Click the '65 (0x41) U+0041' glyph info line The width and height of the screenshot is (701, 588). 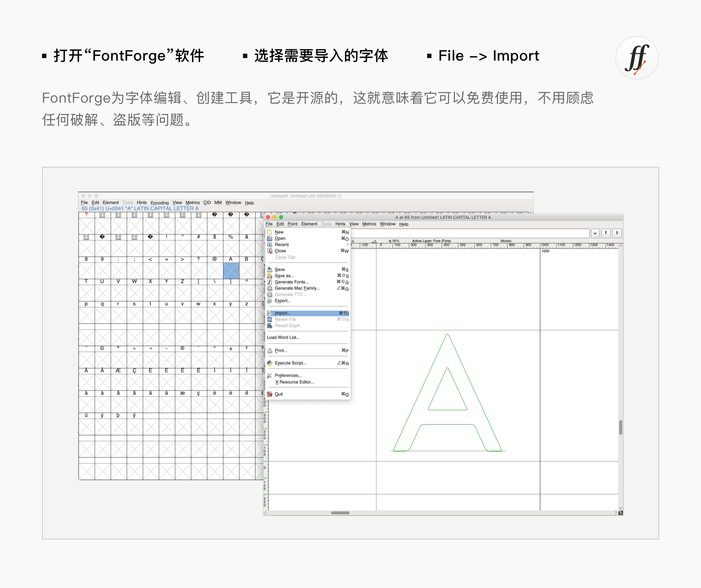point(140,209)
